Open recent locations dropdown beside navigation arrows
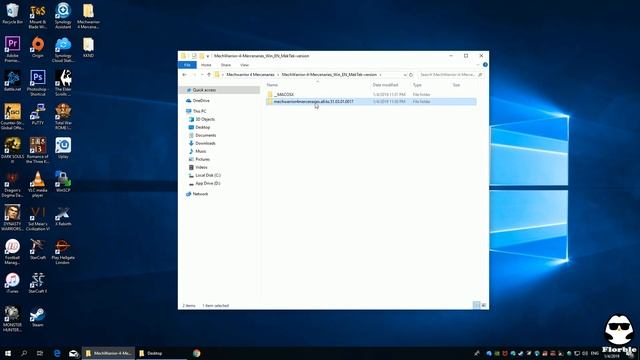640x360 pixels. click(x=202, y=75)
